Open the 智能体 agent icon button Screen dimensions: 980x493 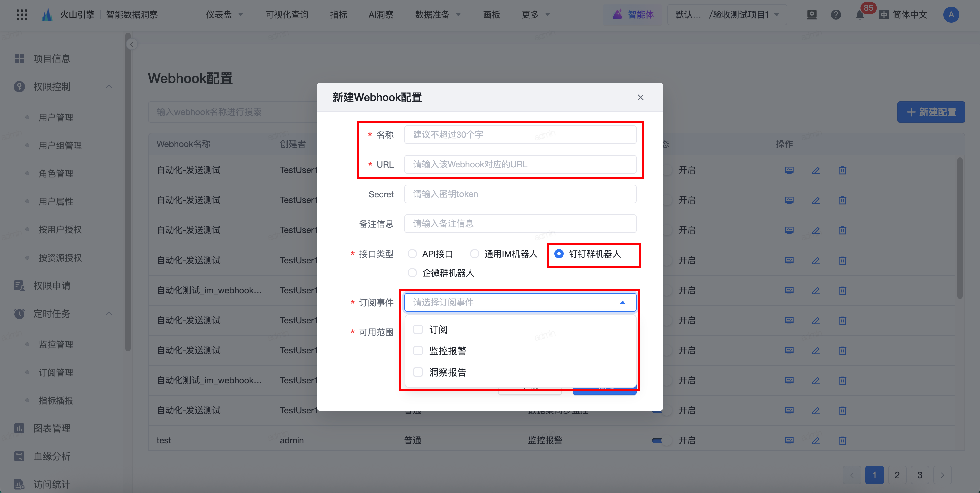point(633,14)
